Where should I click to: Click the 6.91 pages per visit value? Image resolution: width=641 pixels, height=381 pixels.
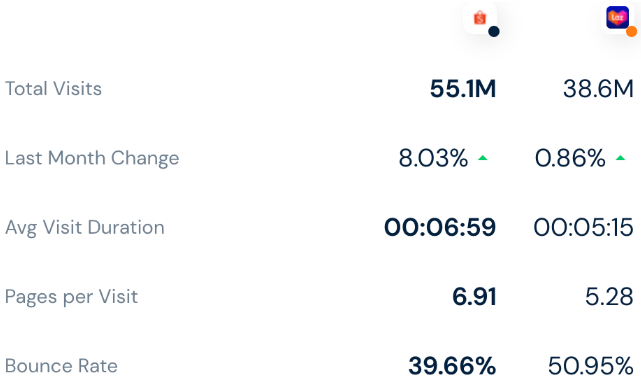[474, 297]
